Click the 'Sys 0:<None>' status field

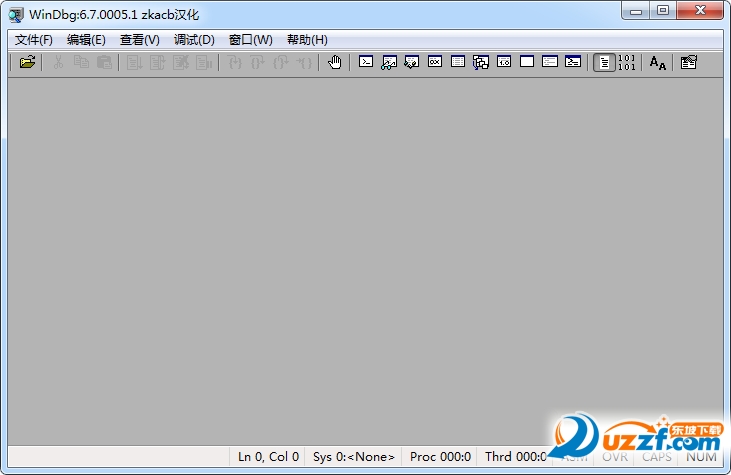pyautogui.click(x=354, y=457)
